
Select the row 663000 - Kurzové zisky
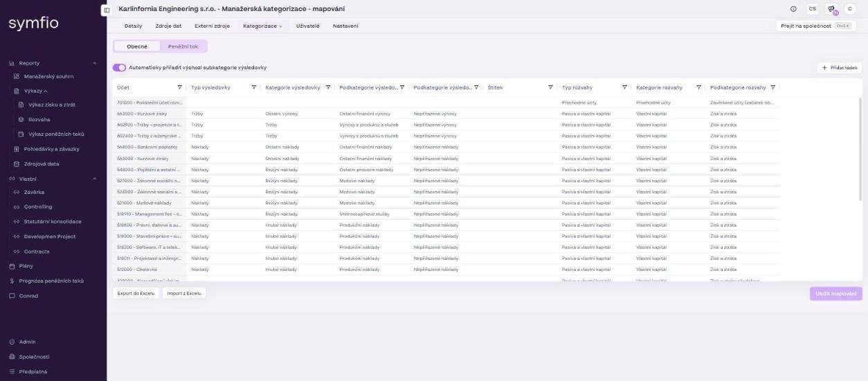point(447,113)
